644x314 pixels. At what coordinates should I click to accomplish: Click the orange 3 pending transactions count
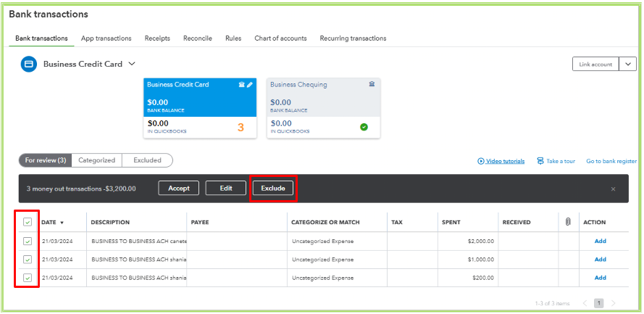pyautogui.click(x=241, y=128)
